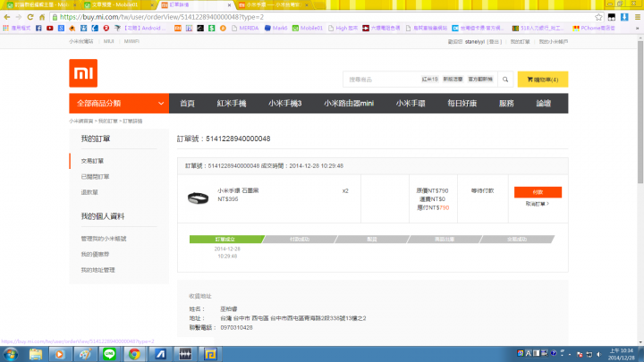Viewport: 644px width, 362px height.
Task: Open the 紅米手機 navigation item
Action: [232, 104]
